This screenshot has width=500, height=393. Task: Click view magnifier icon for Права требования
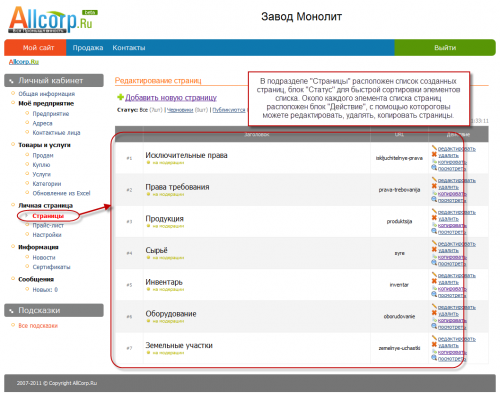click(434, 199)
